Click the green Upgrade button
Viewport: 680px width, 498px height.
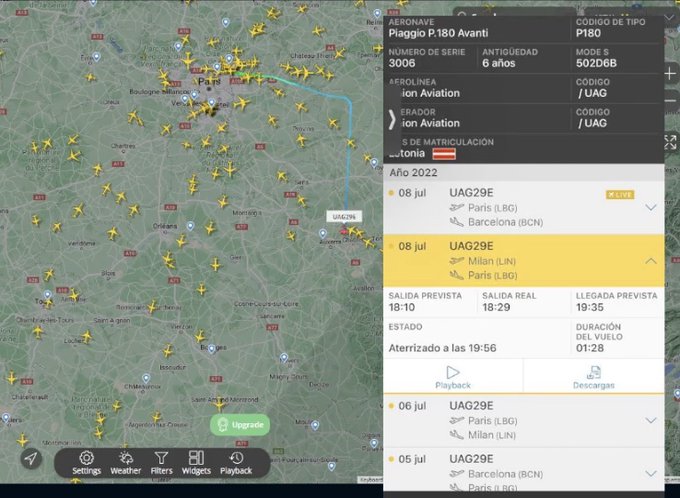coord(240,424)
